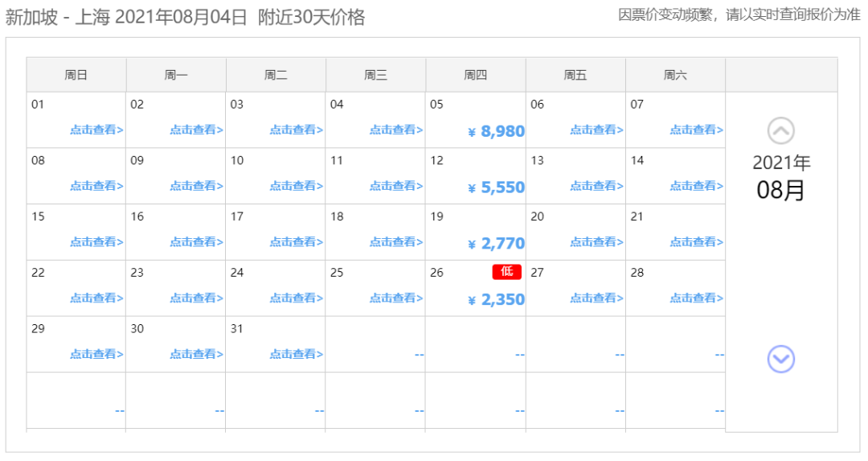
Task: Click the 周二 column header
Action: 276,75
